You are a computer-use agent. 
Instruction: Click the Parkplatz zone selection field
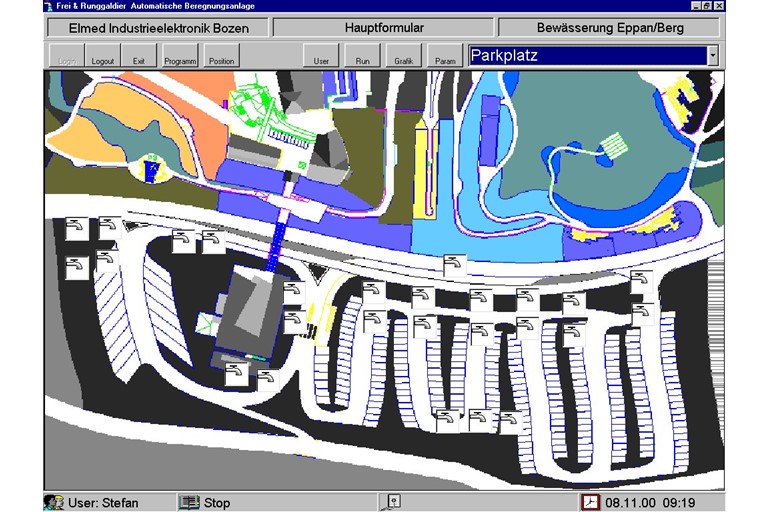(x=584, y=56)
